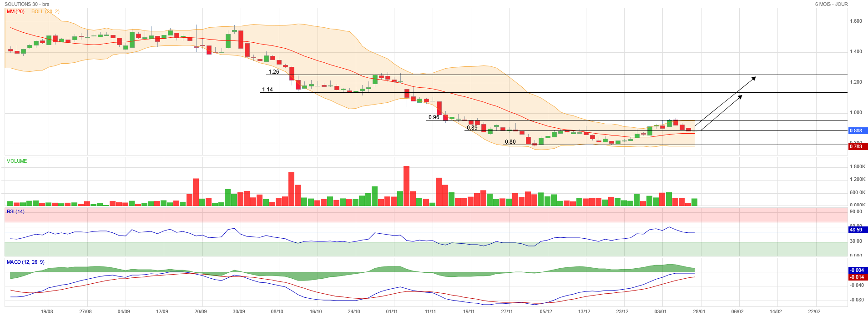The height and width of the screenshot is (316, 868).
Task: Click the SOLUTIONS 30 - brs chart title
Action: 27,4
